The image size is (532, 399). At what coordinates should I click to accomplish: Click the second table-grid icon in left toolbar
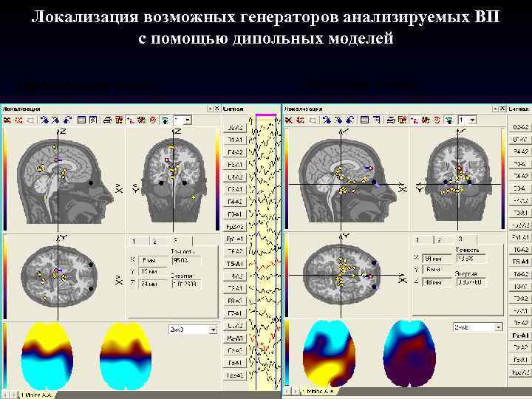(93, 120)
